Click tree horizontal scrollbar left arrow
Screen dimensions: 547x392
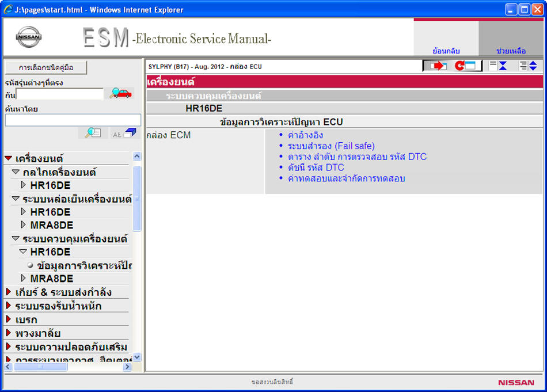tap(8, 367)
